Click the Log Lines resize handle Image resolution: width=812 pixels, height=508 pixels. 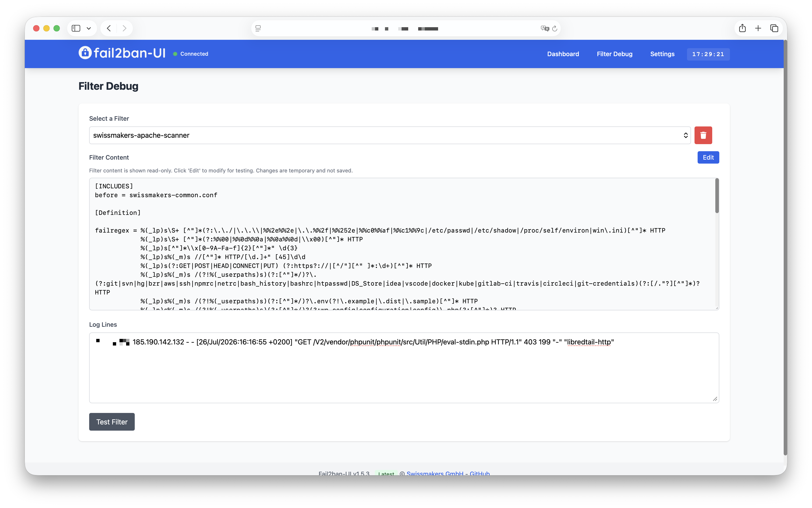715,399
